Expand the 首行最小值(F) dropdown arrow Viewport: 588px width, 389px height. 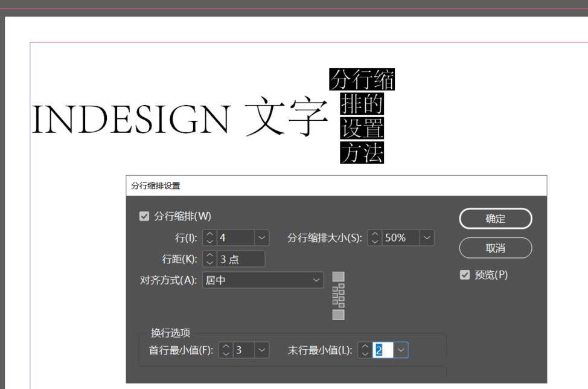click(262, 350)
